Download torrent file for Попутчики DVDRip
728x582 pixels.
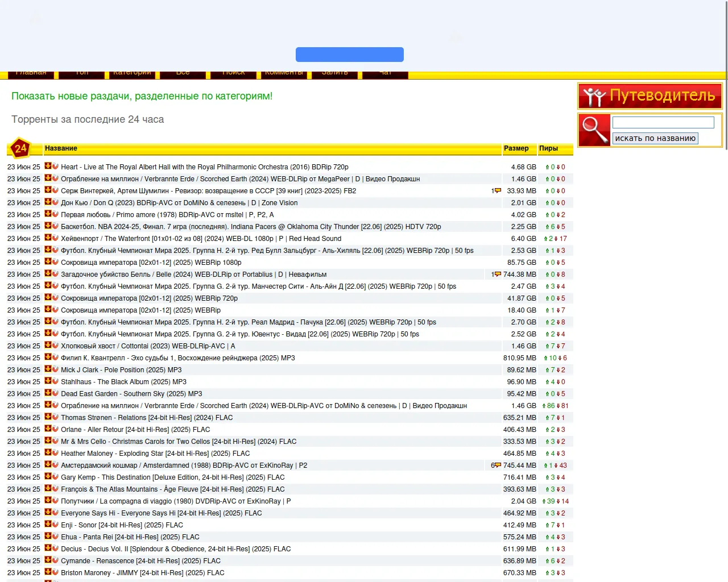48,501
